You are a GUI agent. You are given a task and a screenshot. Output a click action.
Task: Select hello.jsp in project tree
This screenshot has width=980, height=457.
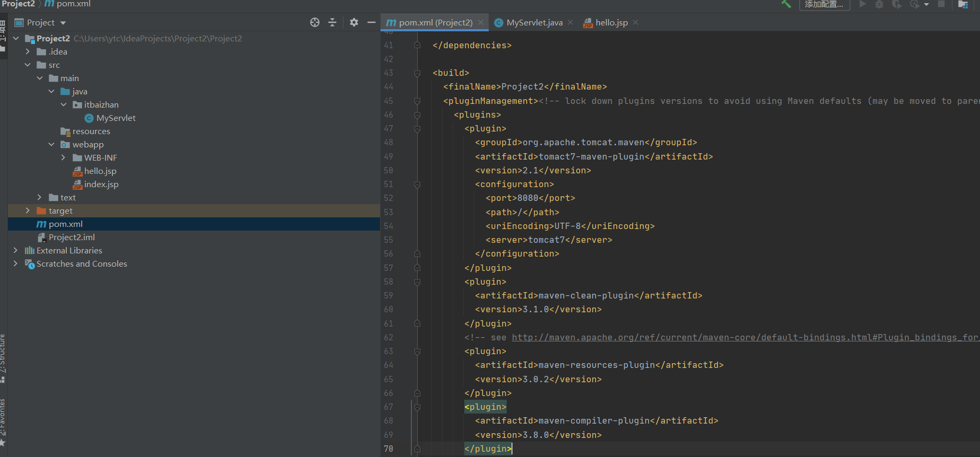click(x=100, y=171)
